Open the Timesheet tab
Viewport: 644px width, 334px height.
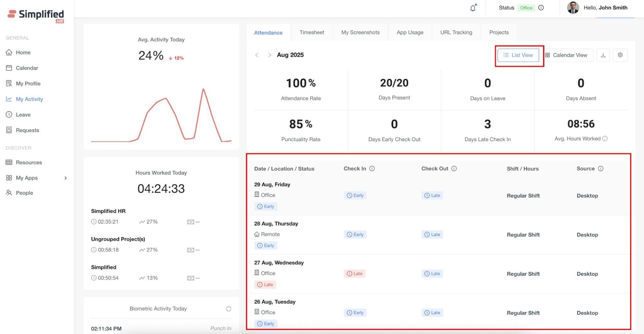(x=312, y=32)
